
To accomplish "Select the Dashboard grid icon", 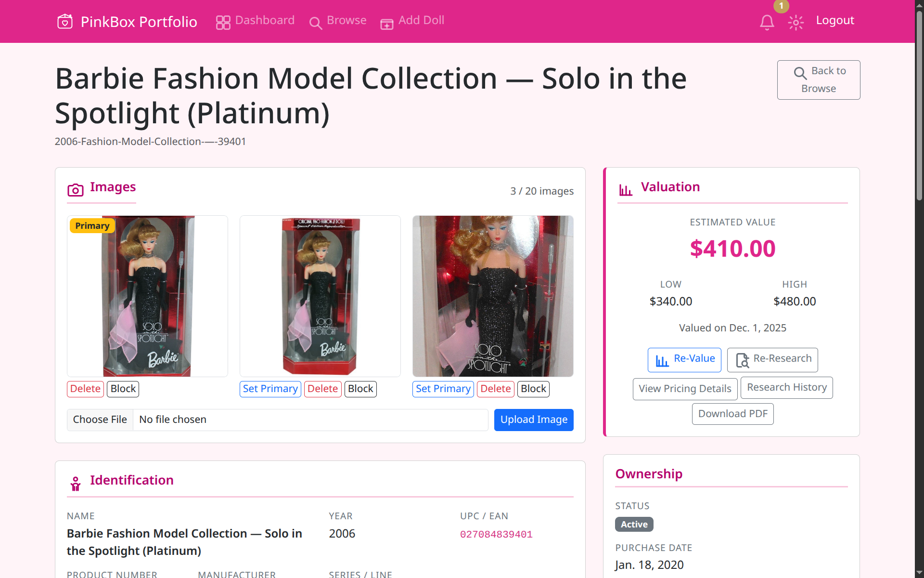I will (223, 22).
